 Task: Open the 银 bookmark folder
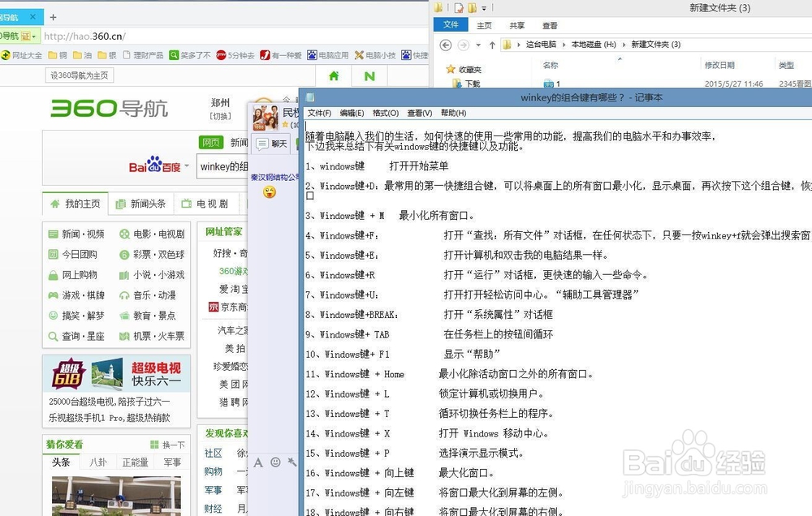pyautogui.click(x=107, y=55)
